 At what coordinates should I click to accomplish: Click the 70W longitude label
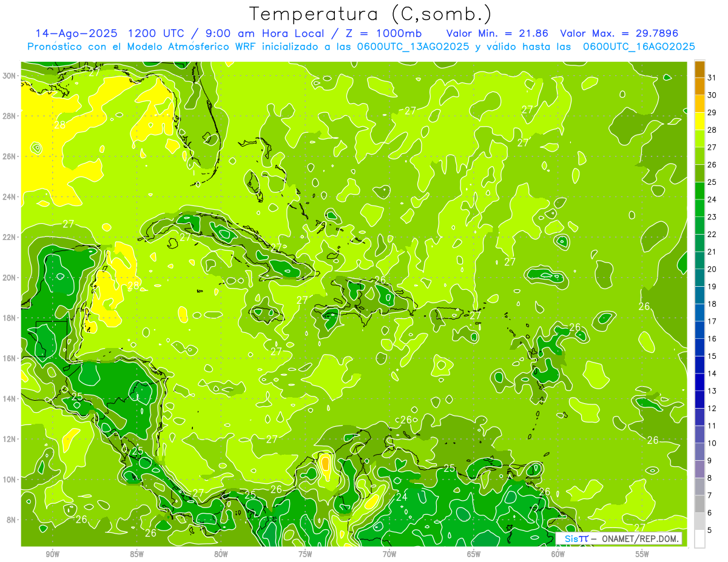(389, 554)
